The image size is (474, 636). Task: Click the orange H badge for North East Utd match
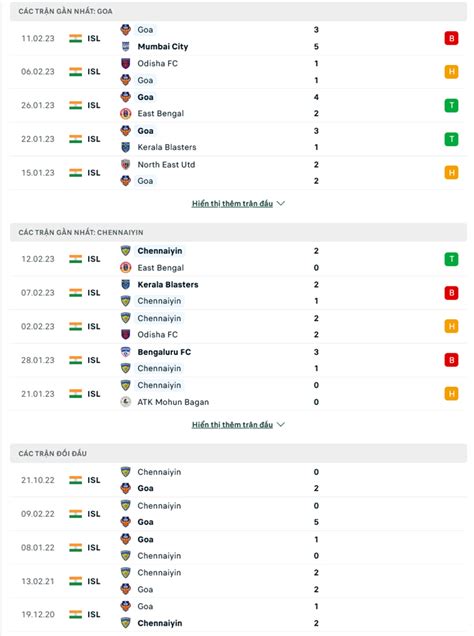(451, 173)
